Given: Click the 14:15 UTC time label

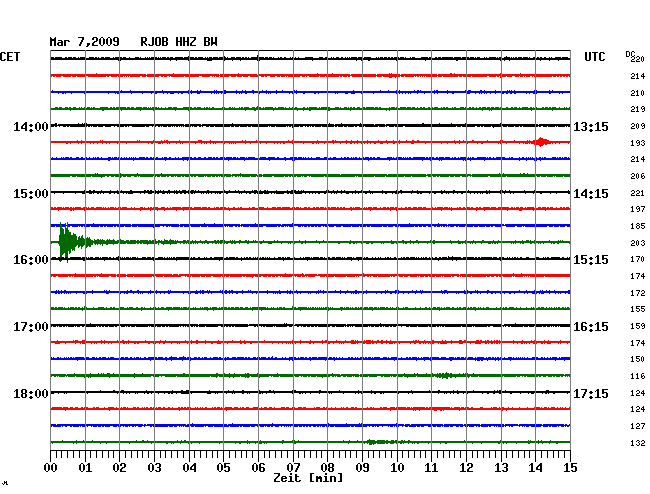Looking at the screenshot, I should pyautogui.click(x=591, y=194).
